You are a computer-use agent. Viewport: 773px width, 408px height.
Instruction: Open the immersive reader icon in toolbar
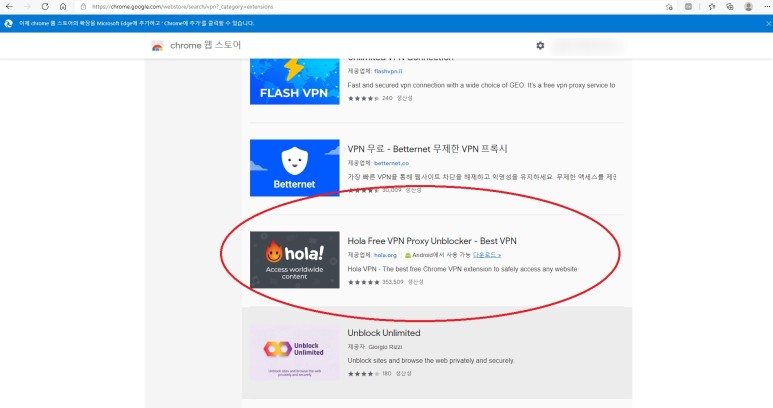pos(688,7)
